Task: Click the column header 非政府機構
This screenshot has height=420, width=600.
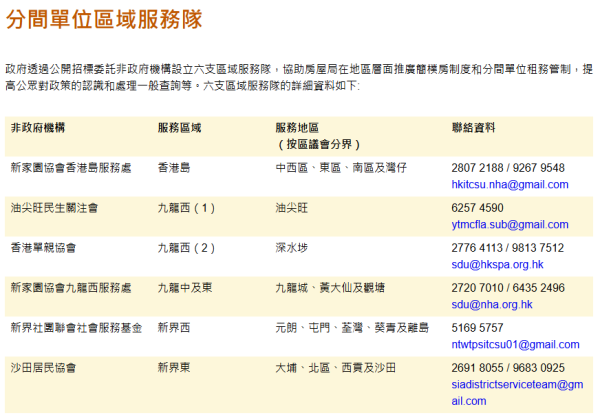Action: pos(38,128)
